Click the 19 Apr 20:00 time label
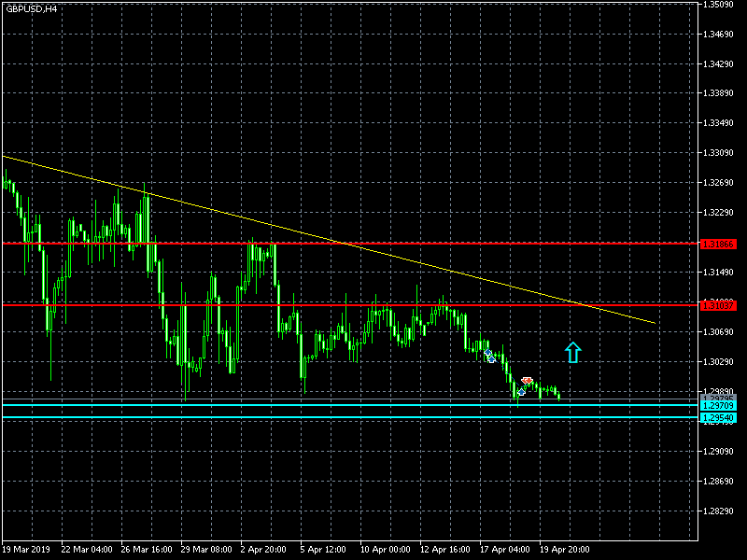This screenshot has height=560, width=747. [x=564, y=550]
